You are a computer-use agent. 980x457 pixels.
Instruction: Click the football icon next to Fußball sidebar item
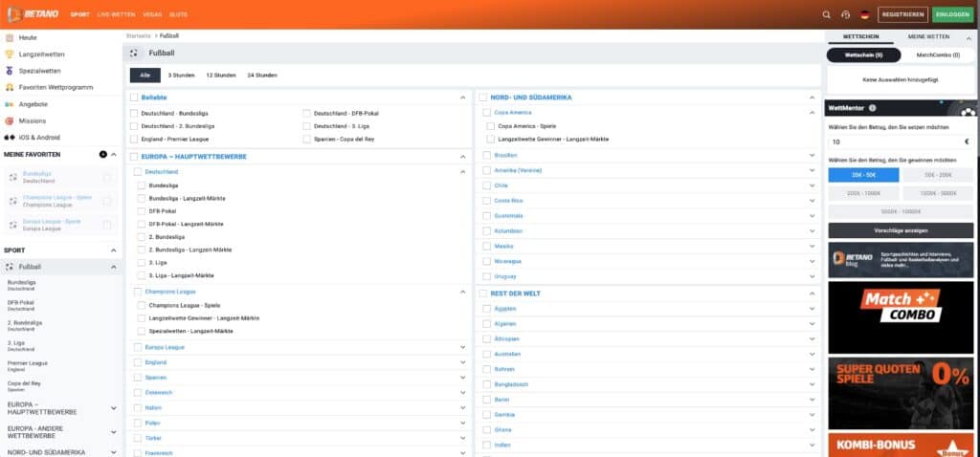coord(10,267)
